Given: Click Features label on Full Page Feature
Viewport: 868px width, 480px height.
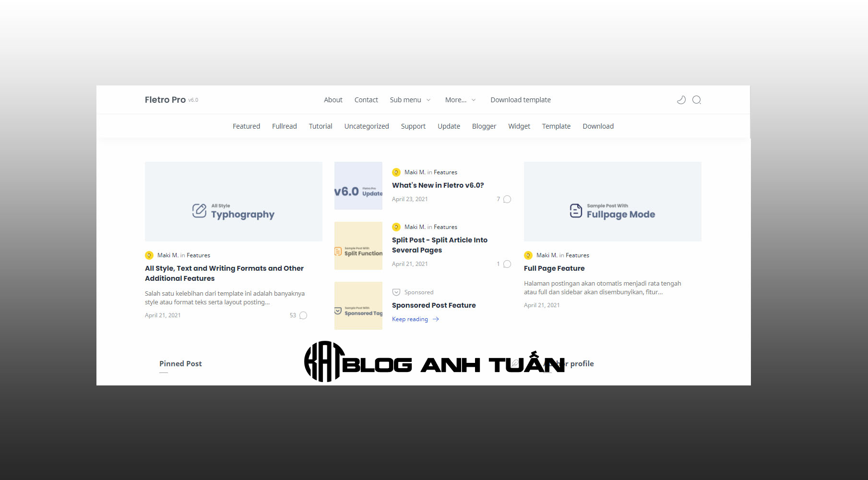Looking at the screenshot, I should [x=577, y=255].
